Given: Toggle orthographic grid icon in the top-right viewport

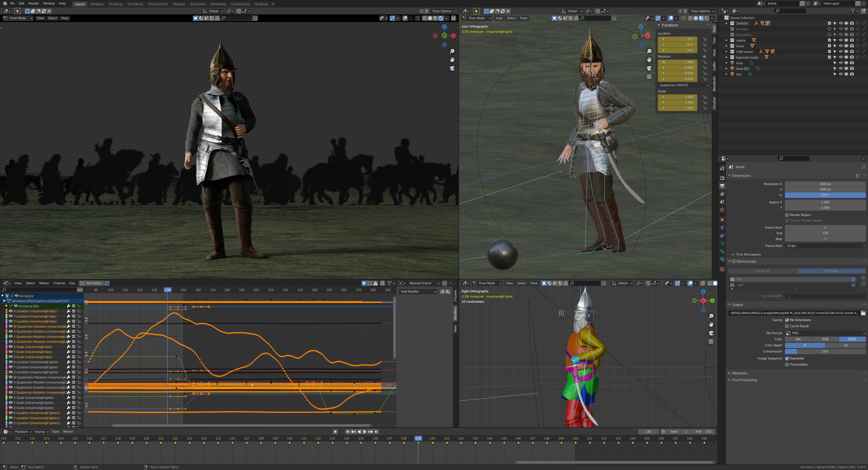Looking at the screenshot, I should (649, 76).
